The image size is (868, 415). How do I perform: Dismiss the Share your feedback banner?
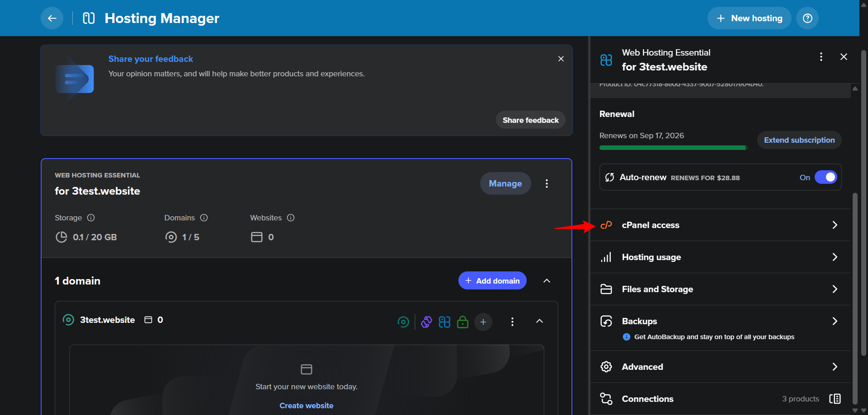coord(561,59)
